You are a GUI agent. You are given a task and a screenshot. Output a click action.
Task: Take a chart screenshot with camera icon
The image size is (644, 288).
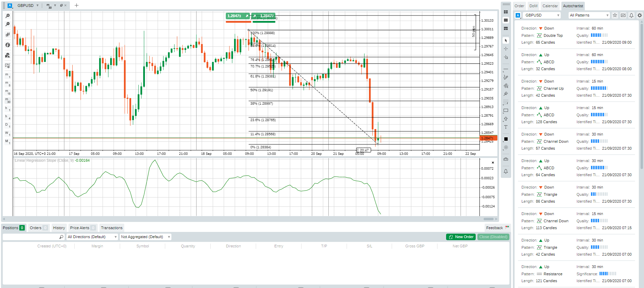pos(506,159)
